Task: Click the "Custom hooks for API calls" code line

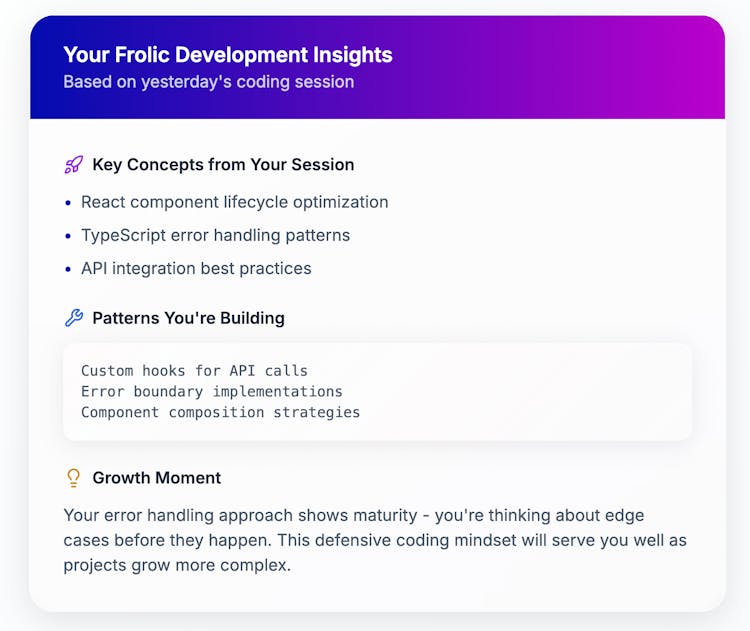Action: coord(194,371)
